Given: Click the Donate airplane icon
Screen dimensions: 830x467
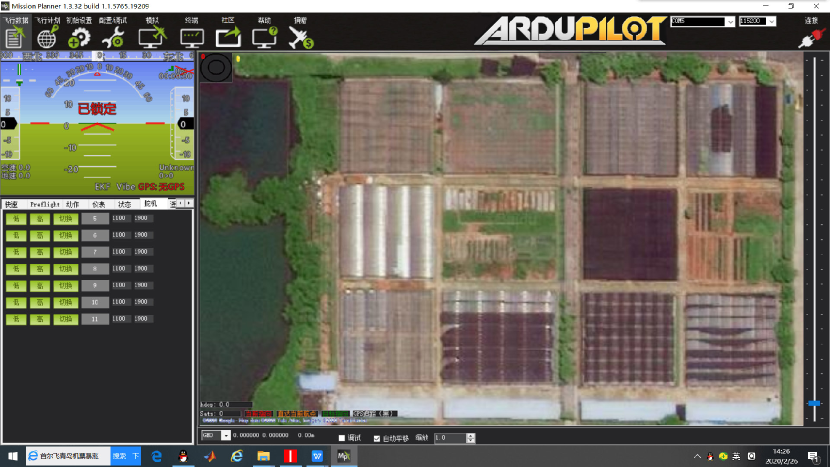Looking at the screenshot, I should tap(300, 37).
